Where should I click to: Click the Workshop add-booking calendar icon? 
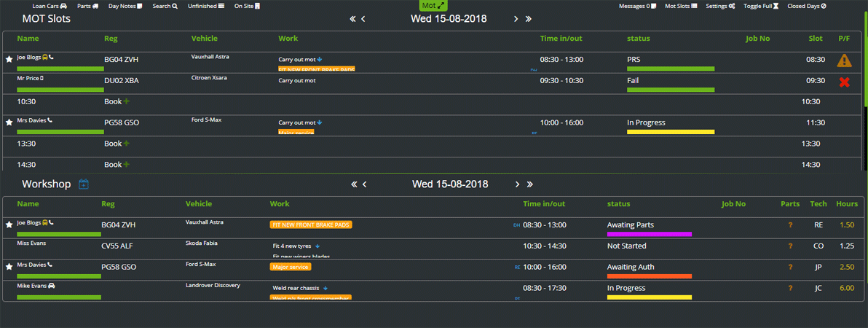coord(84,184)
